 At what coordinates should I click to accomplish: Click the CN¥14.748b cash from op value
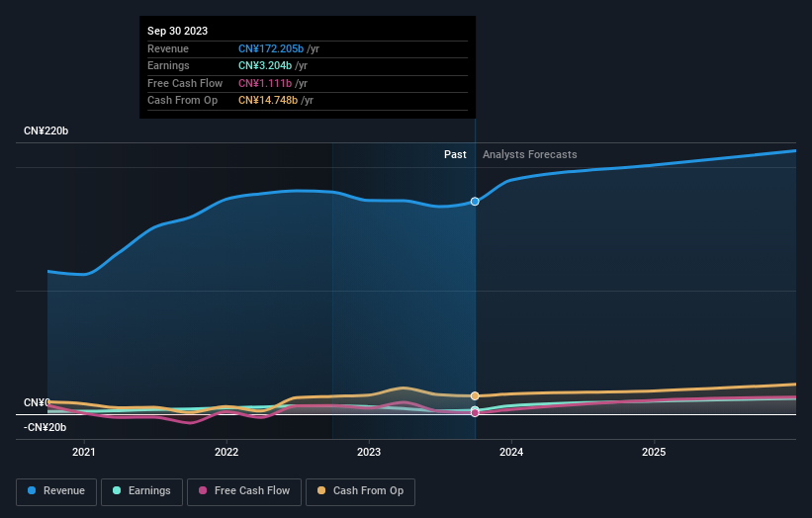click(268, 101)
